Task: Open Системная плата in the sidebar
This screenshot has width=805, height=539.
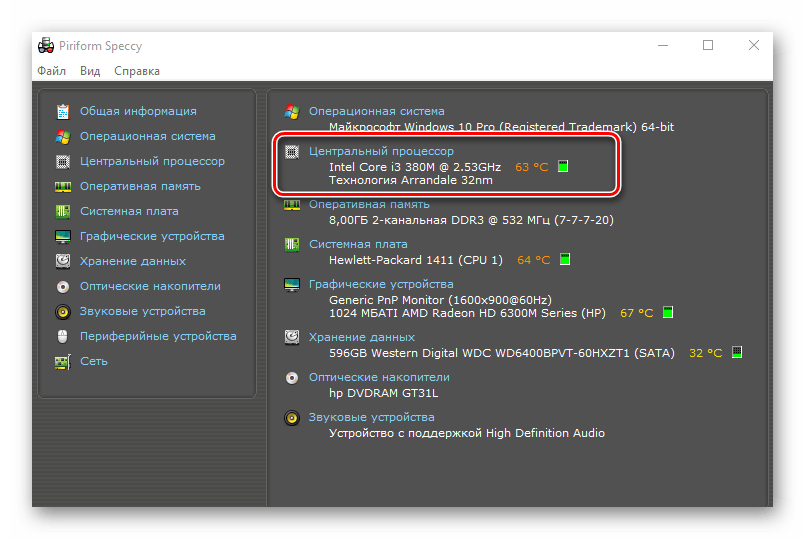Action: [129, 211]
